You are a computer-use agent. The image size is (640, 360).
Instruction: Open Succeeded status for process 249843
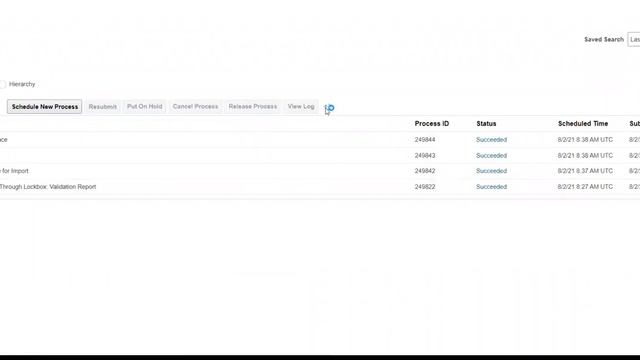pyautogui.click(x=491, y=156)
